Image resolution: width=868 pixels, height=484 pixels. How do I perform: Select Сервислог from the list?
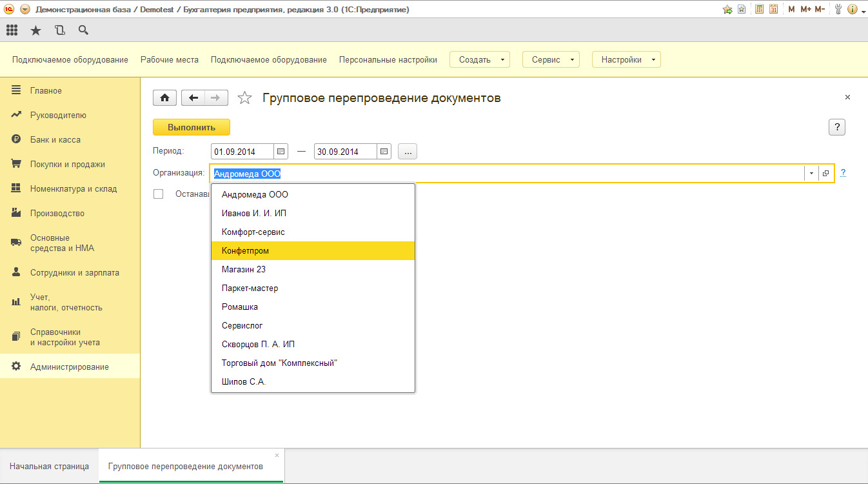[x=313, y=325]
